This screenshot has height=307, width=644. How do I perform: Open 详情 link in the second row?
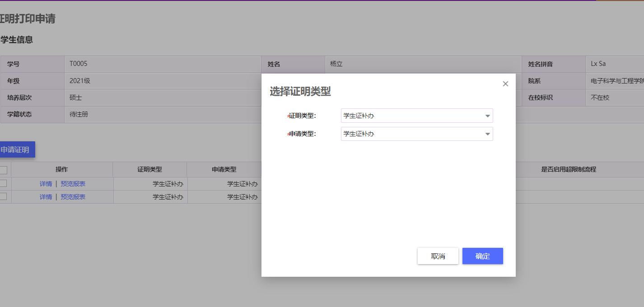[46, 197]
